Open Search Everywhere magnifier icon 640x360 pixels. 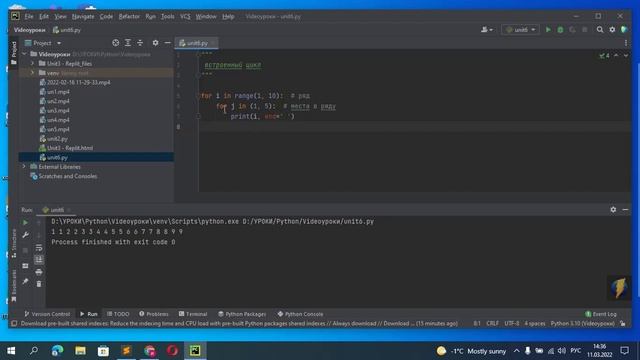pyautogui.click(x=600, y=29)
